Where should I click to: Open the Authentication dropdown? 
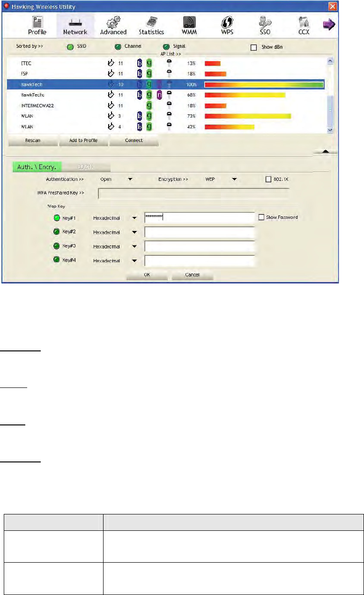[130, 179]
